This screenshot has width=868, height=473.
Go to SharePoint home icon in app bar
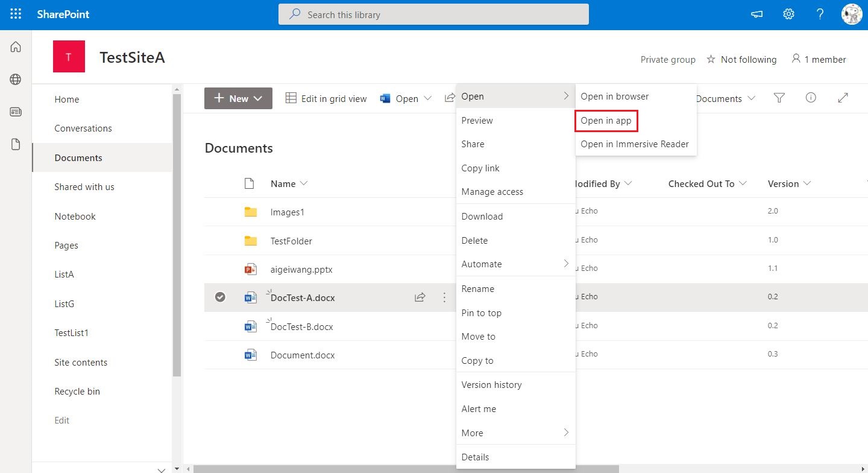[x=16, y=47]
